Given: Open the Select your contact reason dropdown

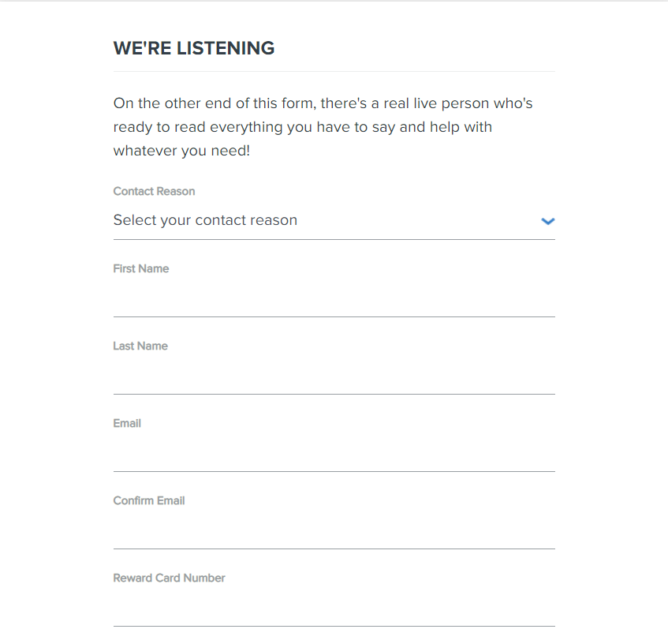Looking at the screenshot, I should pos(334,220).
